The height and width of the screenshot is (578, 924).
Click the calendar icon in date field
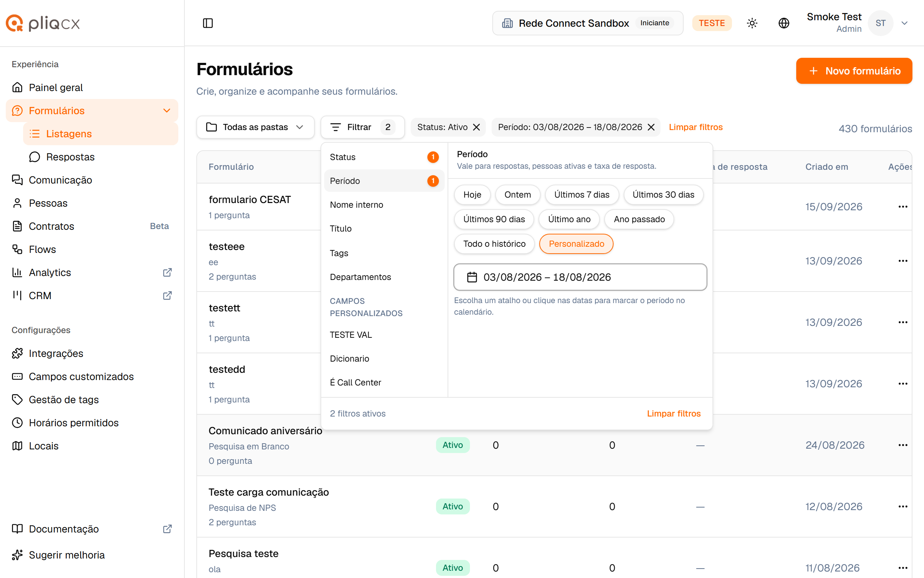point(472,277)
